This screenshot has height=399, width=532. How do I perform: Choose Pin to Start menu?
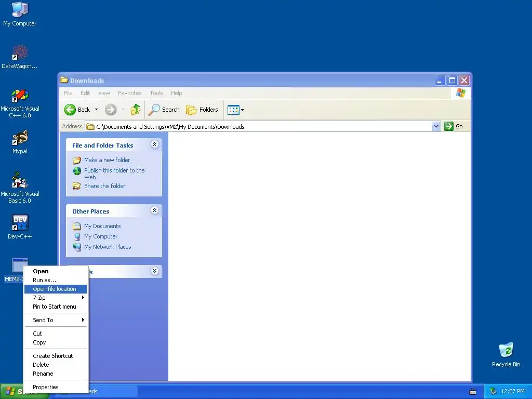(56, 307)
